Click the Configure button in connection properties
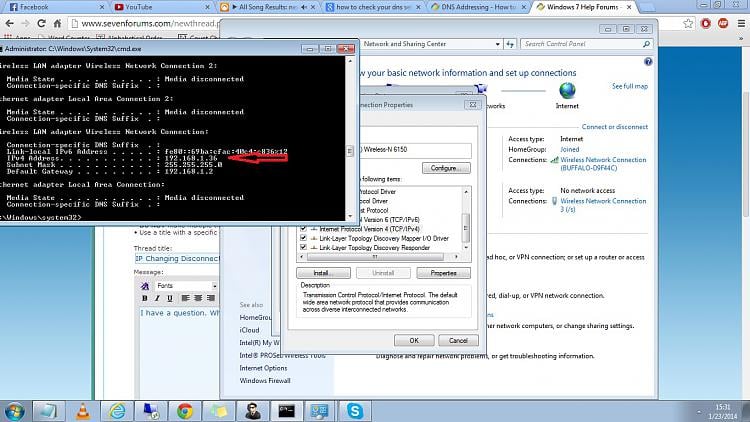750x422 pixels. (x=446, y=168)
